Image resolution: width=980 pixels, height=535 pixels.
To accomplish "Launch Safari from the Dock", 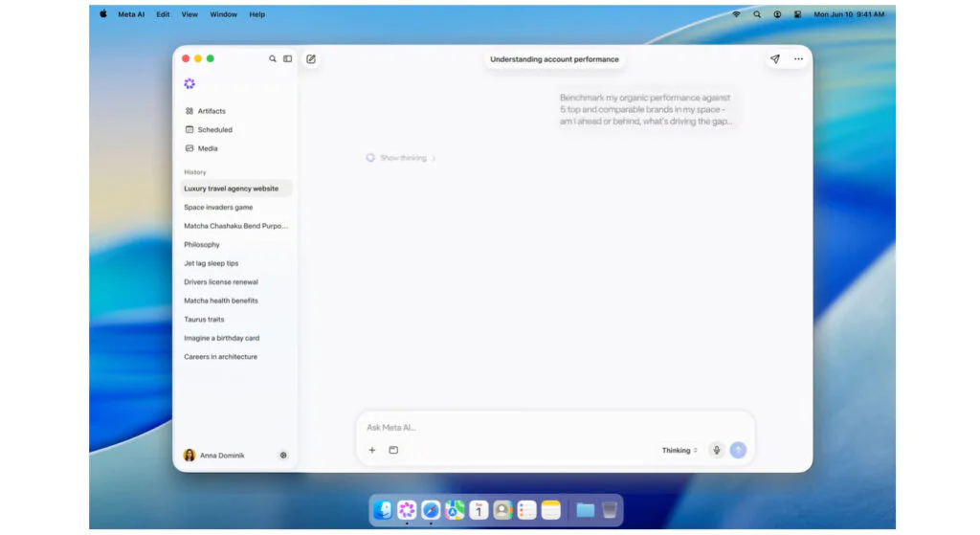I will click(431, 510).
